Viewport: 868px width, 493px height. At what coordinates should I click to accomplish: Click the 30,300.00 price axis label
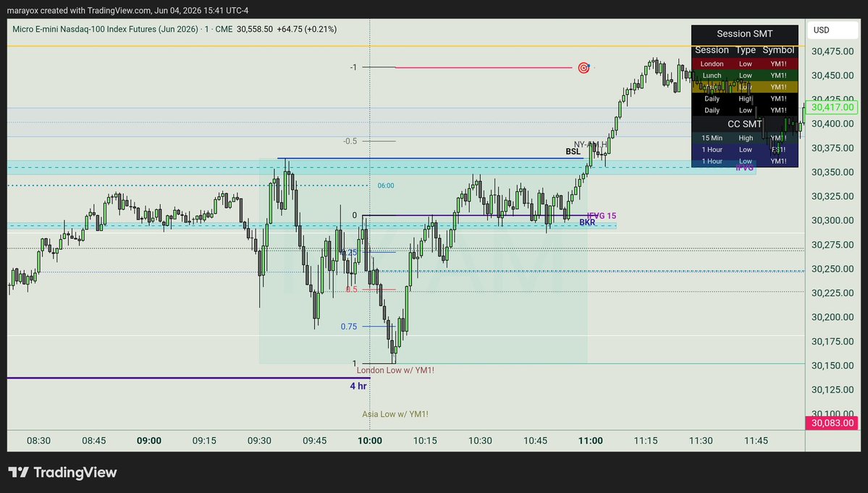point(832,221)
